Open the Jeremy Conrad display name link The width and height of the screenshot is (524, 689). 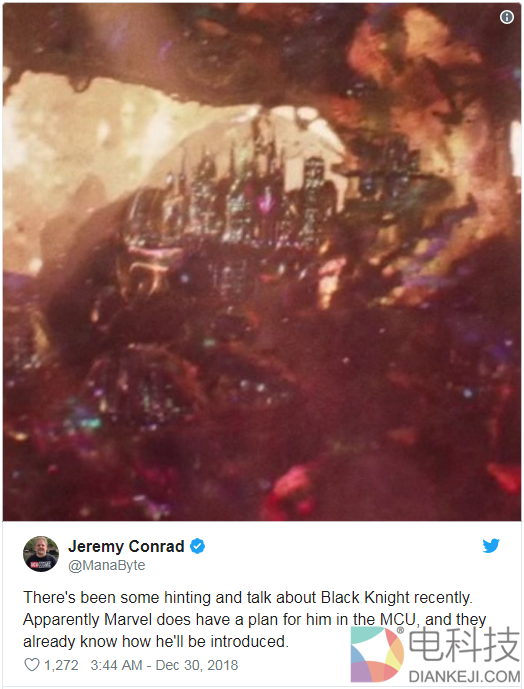pyautogui.click(x=126, y=546)
